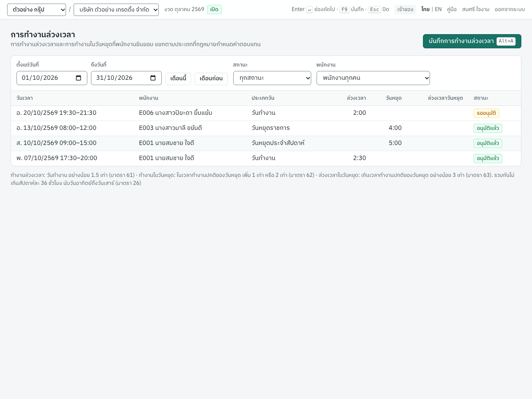The width and height of the screenshot is (532, 399).
Task: Click the overtime value 2:00
Action: 360,113
